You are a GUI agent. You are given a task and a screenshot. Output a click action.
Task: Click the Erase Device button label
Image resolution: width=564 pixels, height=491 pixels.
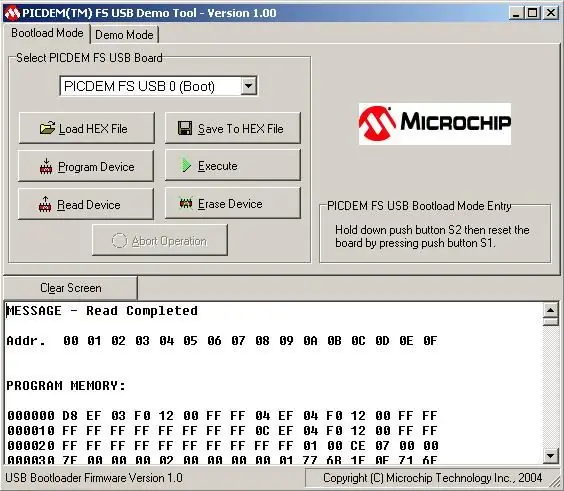(230, 204)
